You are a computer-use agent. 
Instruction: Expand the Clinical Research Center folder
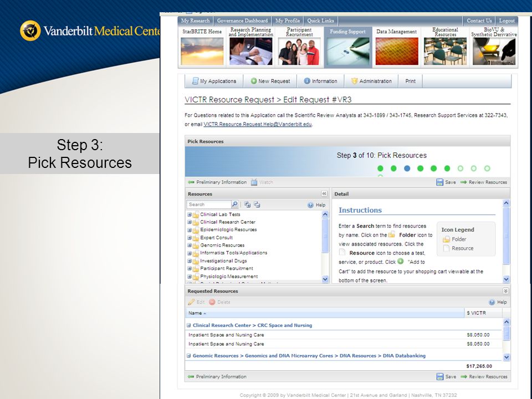tap(190, 222)
